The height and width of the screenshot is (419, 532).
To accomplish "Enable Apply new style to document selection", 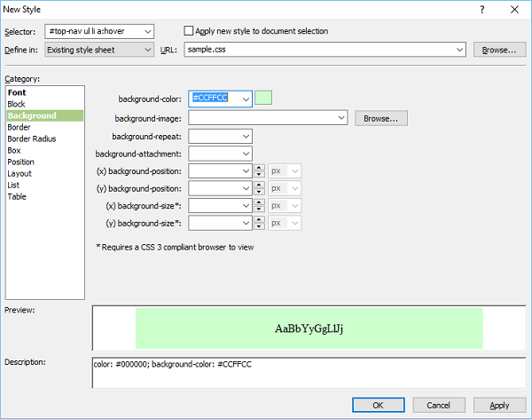I will [189, 31].
